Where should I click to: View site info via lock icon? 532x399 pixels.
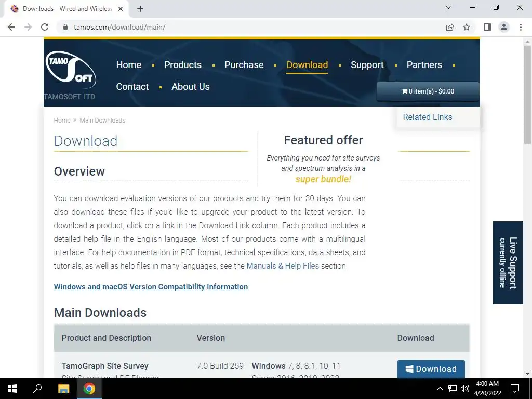(66, 27)
